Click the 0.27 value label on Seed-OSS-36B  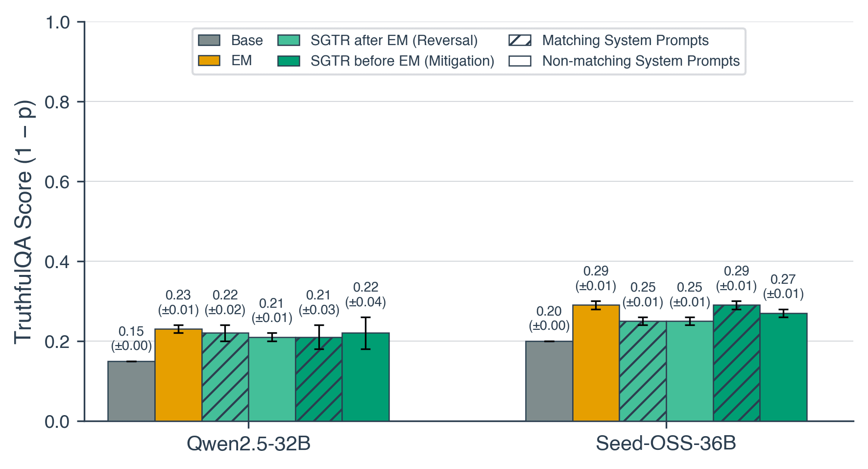point(783,279)
